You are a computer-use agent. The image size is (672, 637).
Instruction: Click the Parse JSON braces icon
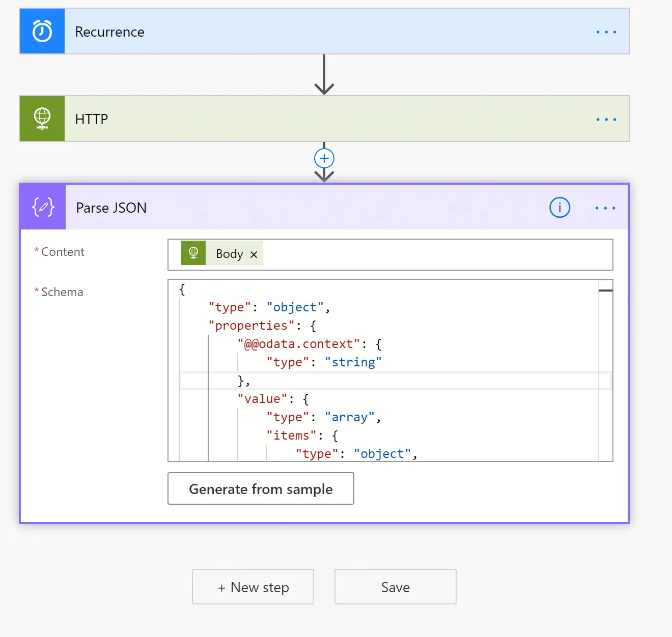43,207
